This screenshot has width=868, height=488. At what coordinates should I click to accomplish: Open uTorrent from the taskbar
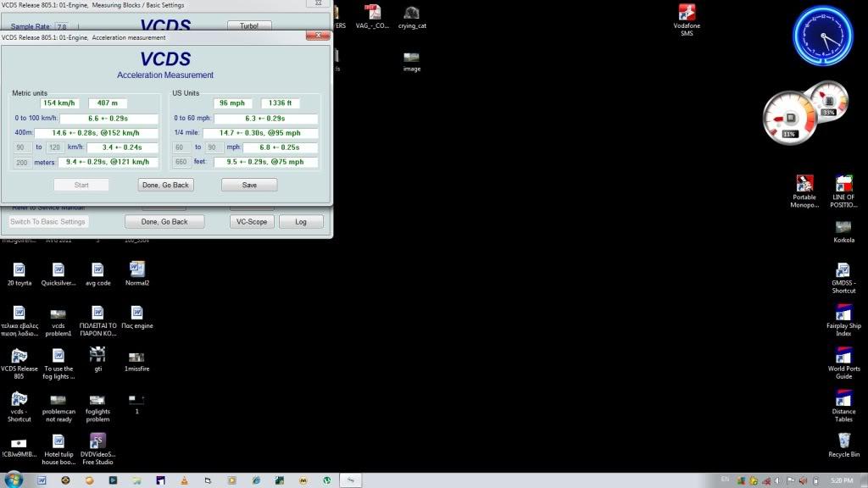327,480
